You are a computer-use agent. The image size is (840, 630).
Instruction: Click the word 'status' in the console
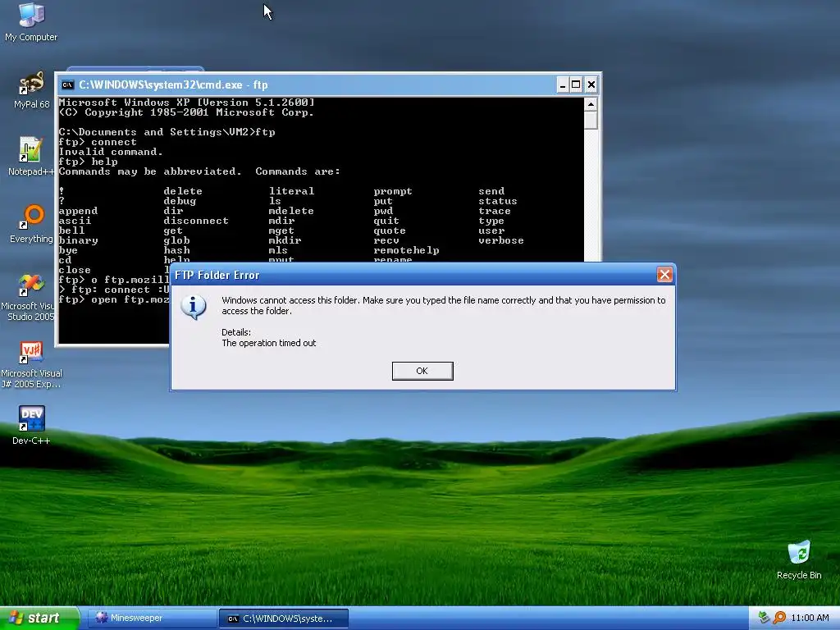[498, 202]
